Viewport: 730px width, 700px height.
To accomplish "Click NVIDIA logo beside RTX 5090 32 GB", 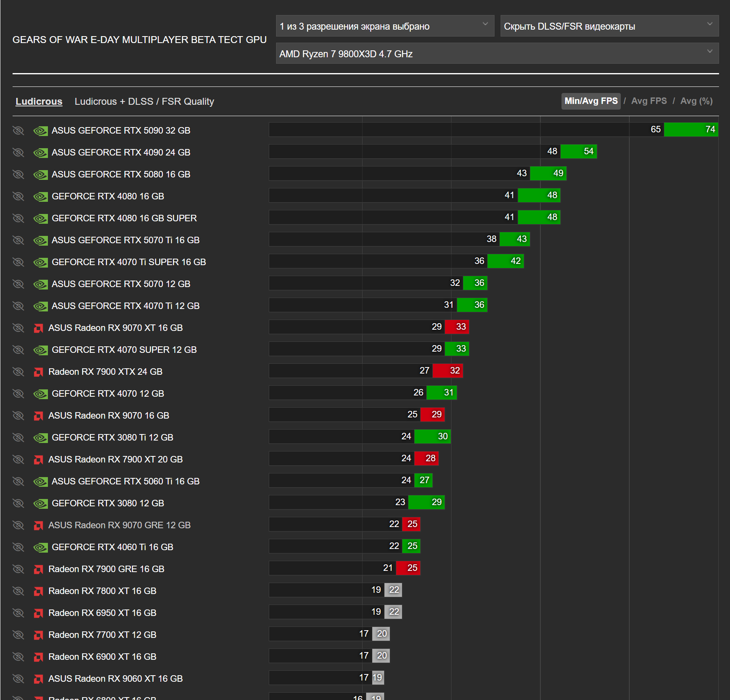I will (41, 131).
